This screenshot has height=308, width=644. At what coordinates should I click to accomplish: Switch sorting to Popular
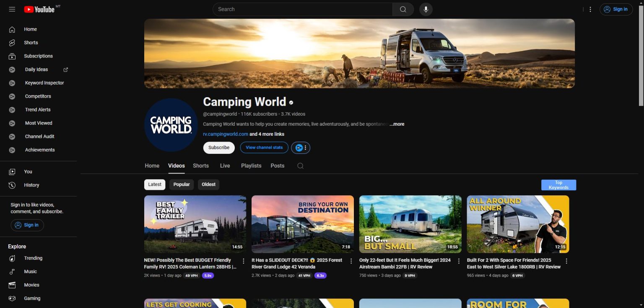point(181,184)
